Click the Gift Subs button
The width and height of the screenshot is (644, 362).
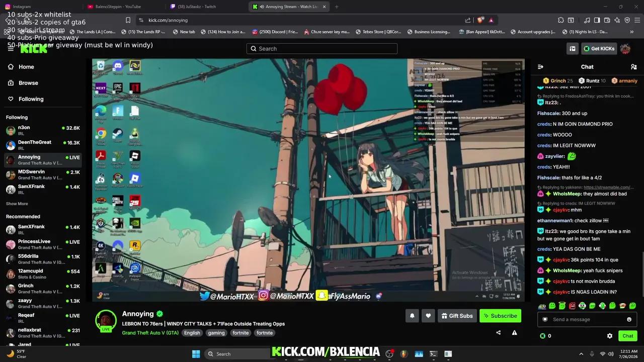[x=457, y=316]
